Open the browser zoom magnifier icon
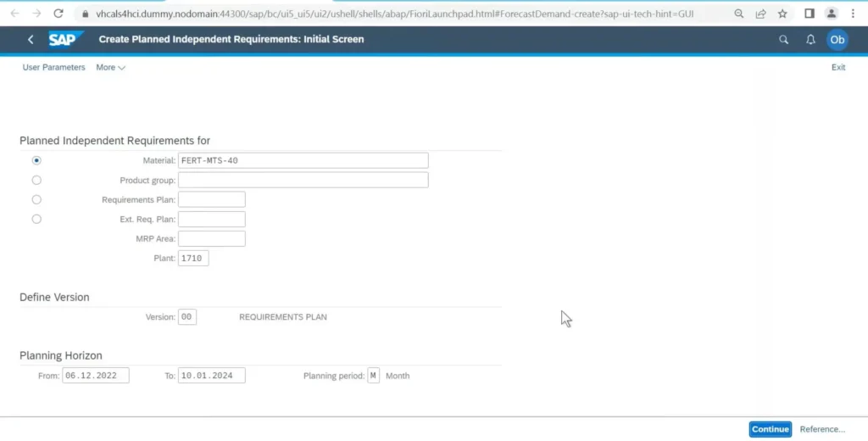The width and height of the screenshot is (868, 441). [x=739, y=14]
